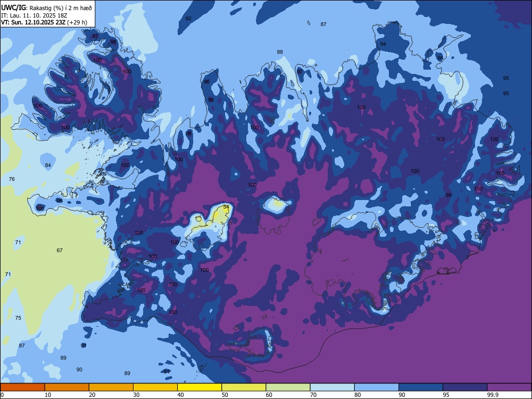Click the humidity value 84 on the map
This screenshot has height=399, width=532.
[x=48, y=165]
